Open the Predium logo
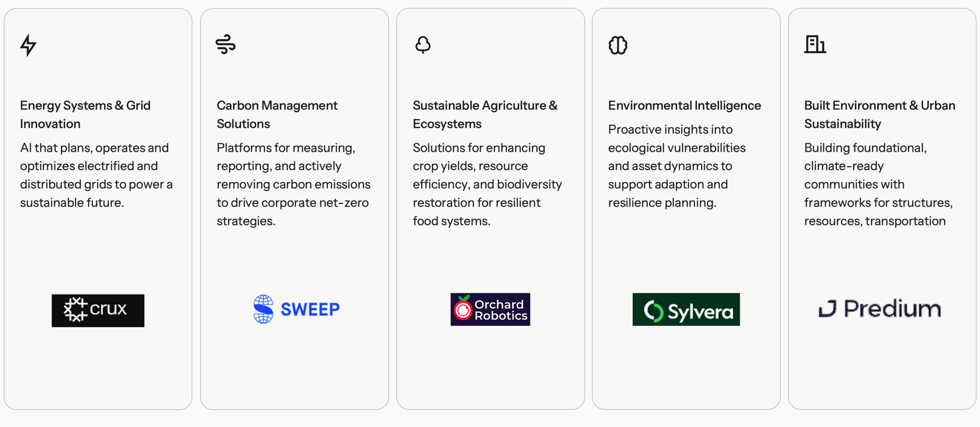Screen dimensions: 980x427 (x=880, y=309)
